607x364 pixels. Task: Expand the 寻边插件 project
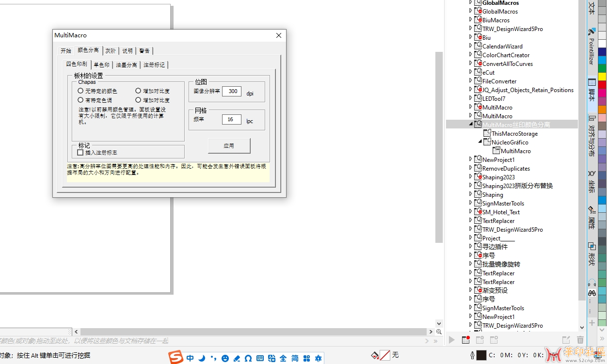click(470, 247)
